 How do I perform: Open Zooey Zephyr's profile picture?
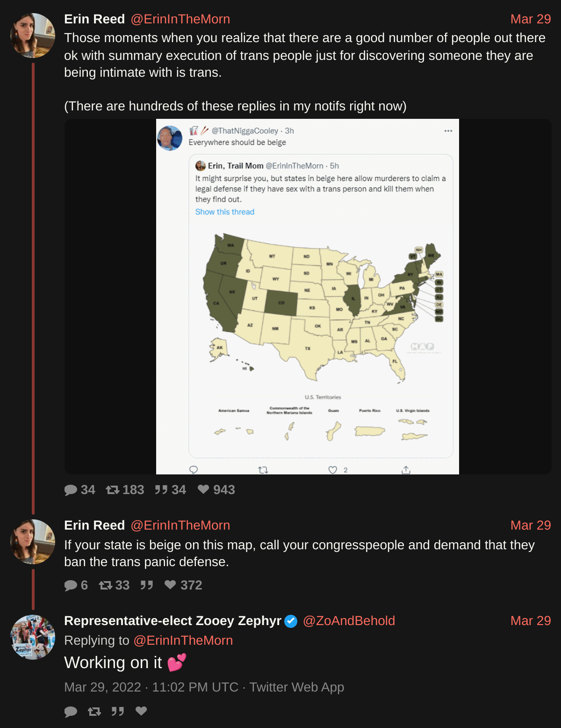pyautogui.click(x=33, y=637)
